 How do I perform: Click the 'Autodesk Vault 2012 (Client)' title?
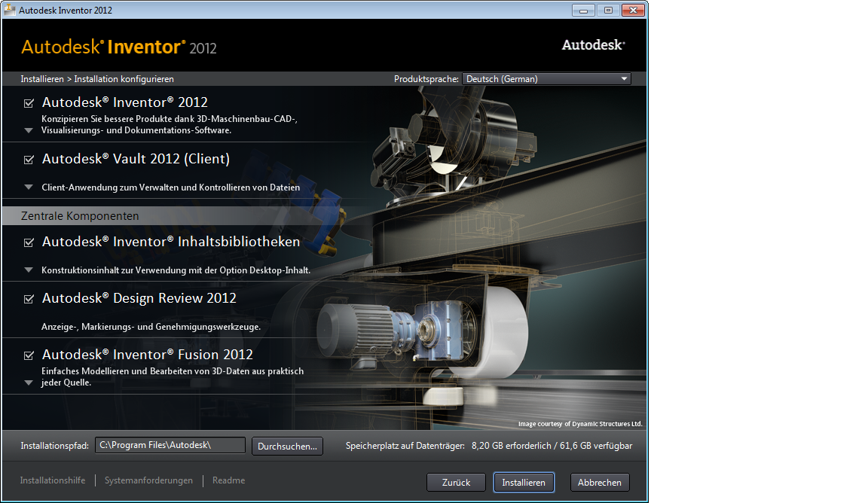(x=136, y=159)
